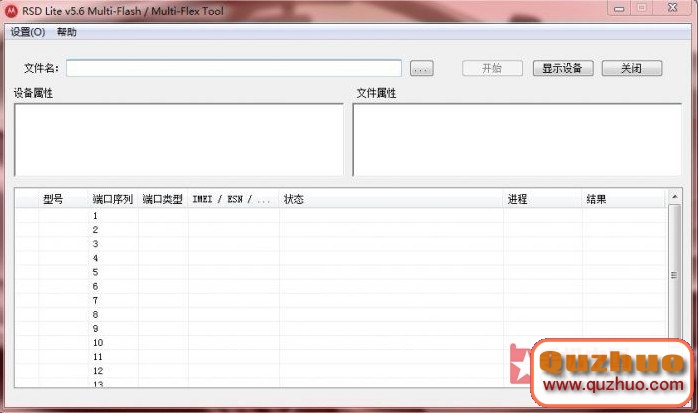Click the browse "..." button
Image resolution: width=699 pixels, height=413 pixels.
click(x=421, y=69)
